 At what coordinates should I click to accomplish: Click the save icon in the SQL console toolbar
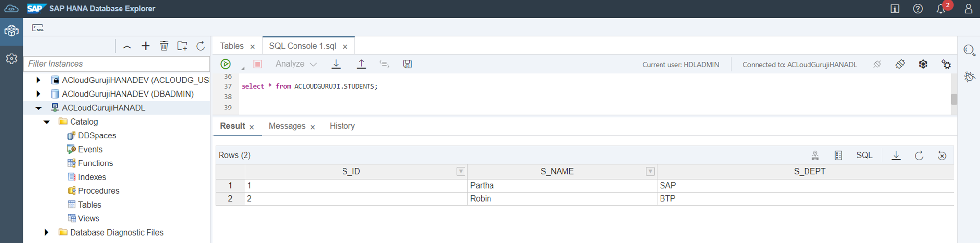tap(407, 64)
